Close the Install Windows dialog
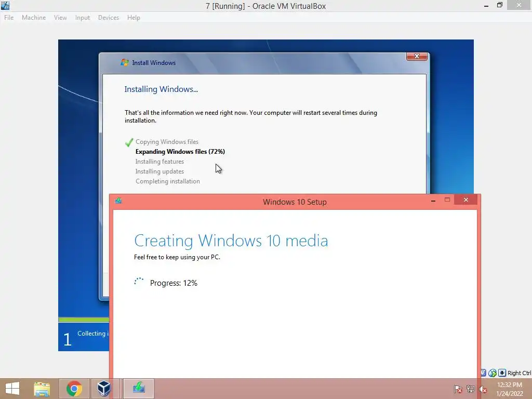 point(417,56)
